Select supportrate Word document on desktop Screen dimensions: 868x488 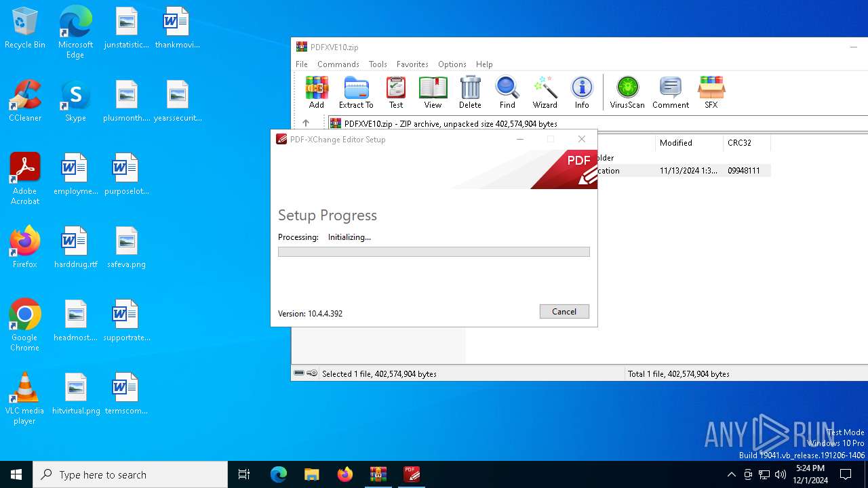pyautogui.click(x=126, y=321)
